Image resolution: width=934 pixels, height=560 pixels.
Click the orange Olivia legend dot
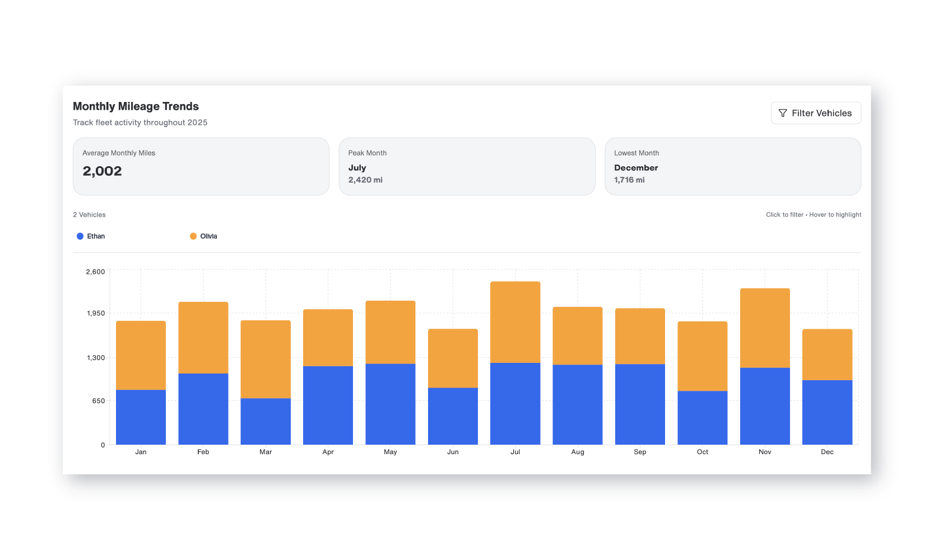click(194, 236)
